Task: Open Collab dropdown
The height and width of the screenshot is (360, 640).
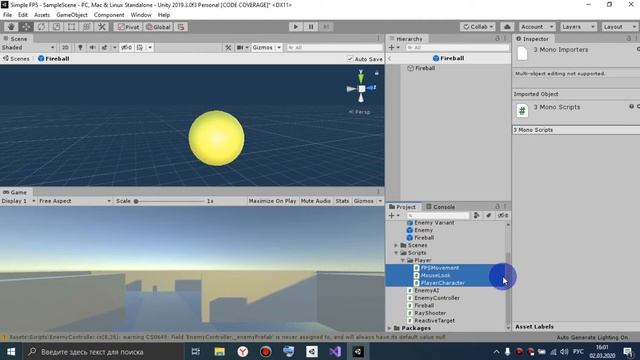Action: [478, 27]
